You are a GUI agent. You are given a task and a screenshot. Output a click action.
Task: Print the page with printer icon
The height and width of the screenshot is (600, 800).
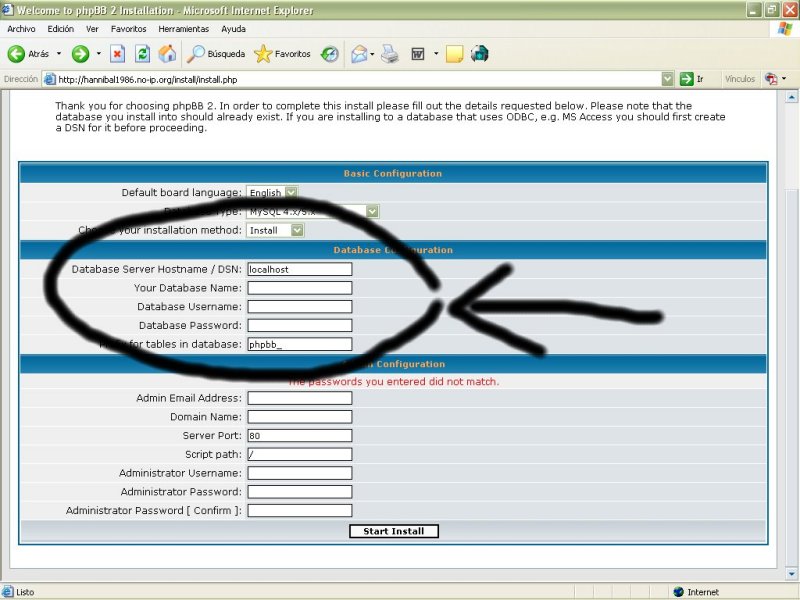390,54
